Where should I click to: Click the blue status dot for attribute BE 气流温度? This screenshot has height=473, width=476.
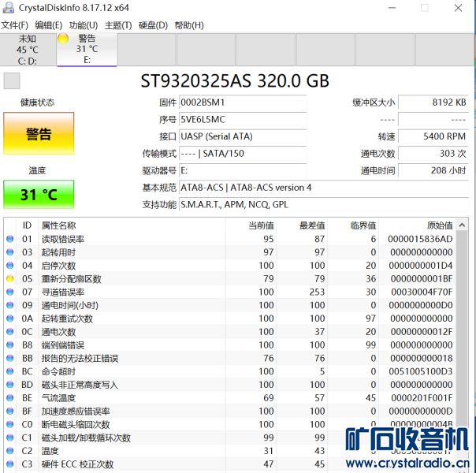[x=10, y=398]
